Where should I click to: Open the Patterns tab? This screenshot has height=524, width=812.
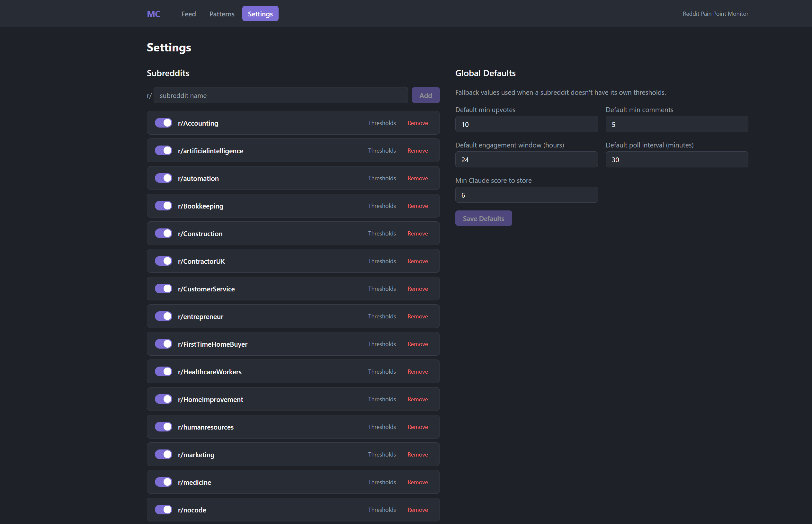[221, 14]
